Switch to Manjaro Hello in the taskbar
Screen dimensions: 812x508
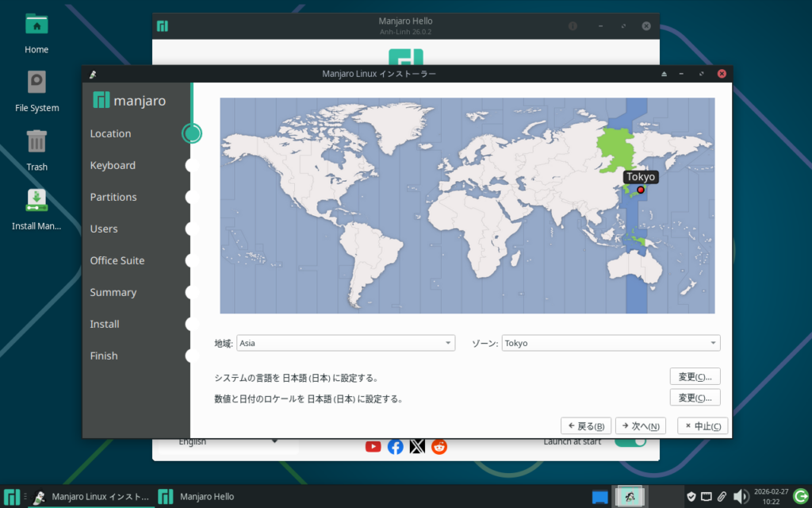[197, 497]
